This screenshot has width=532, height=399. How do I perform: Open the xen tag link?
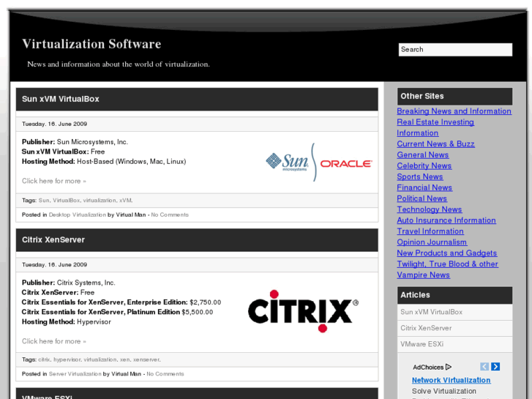point(124,359)
